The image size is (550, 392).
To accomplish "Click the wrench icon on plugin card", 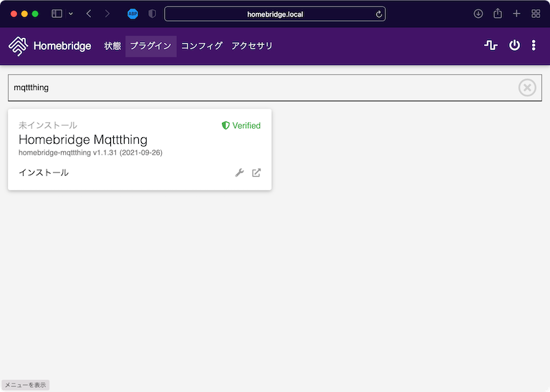I will click(x=240, y=172).
